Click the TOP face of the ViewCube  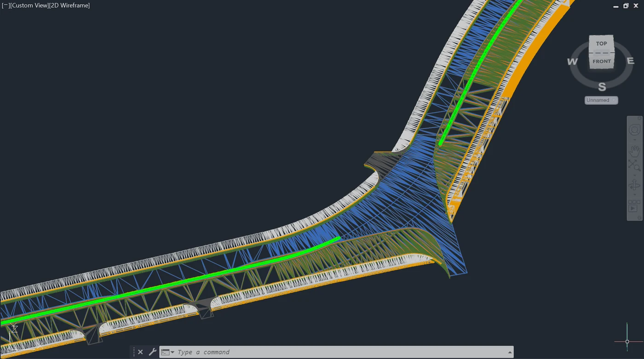coord(601,44)
